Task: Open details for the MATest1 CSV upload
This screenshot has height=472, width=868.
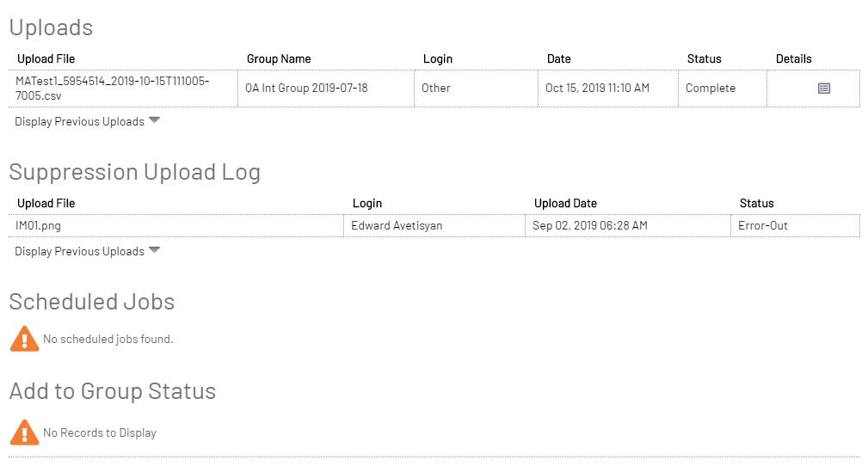Action: [823, 89]
